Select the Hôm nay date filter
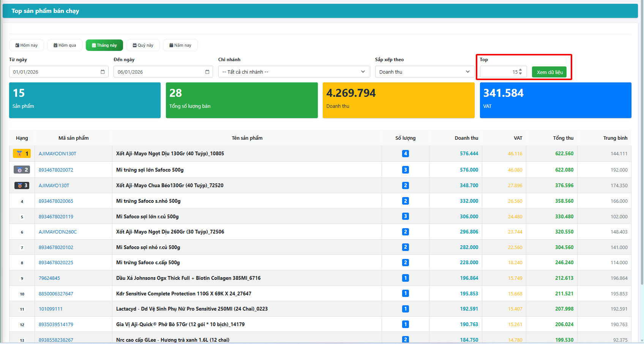The width and height of the screenshot is (644, 344). click(x=27, y=45)
